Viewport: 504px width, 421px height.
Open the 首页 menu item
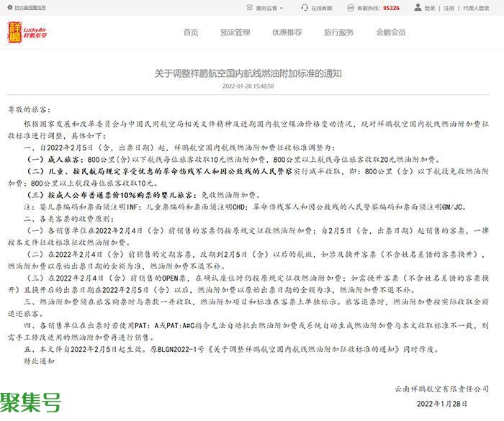point(190,32)
